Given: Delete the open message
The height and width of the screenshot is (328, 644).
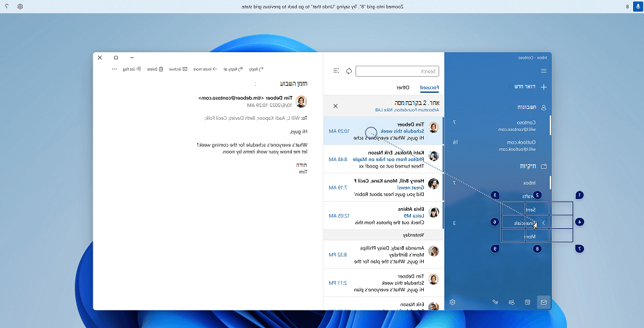Looking at the screenshot, I should [x=155, y=70].
